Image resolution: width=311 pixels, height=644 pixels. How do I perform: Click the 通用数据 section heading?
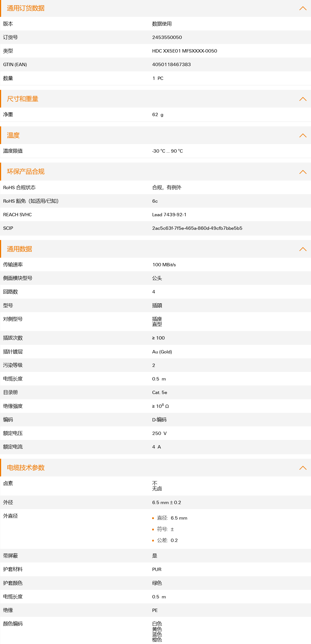pos(19,249)
